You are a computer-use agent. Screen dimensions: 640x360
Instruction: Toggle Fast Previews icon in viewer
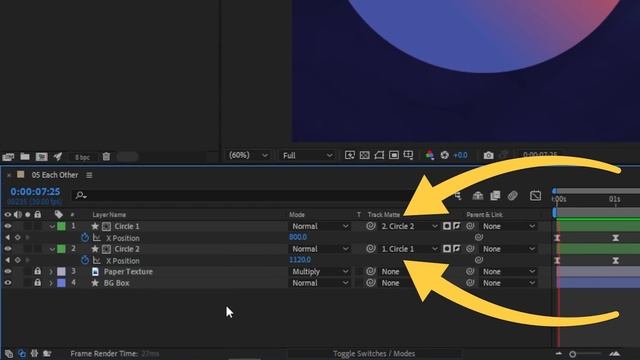pyautogui.click(x=350, y=155)
